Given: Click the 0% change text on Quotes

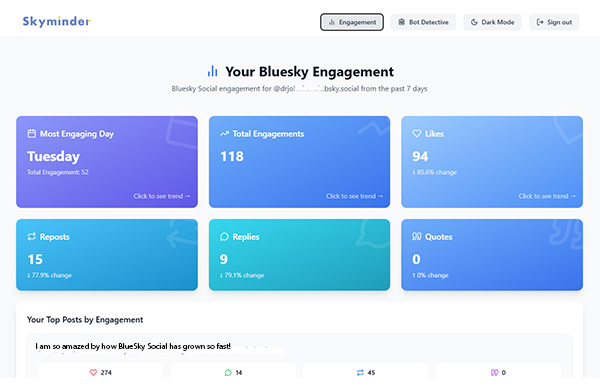Looking at the screenshot, I should click(x=430, y=275).
